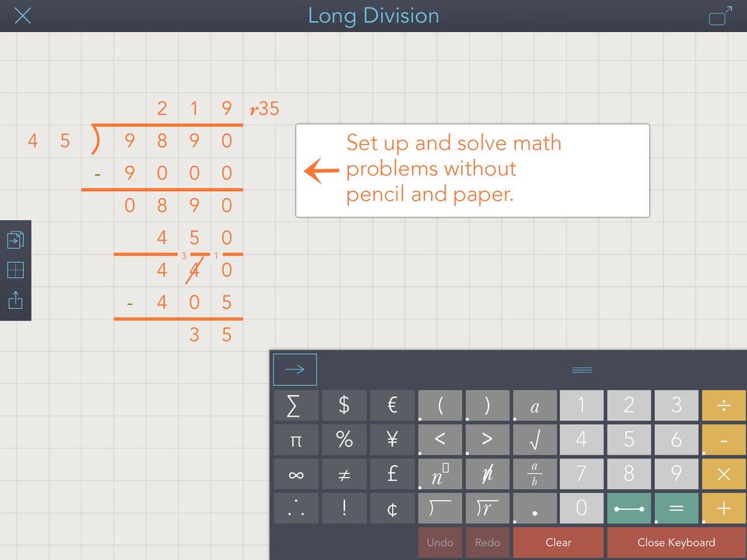Tap the infinity symbol key
This screenshot has height=560, width=747.
click(x=296, y=474)
